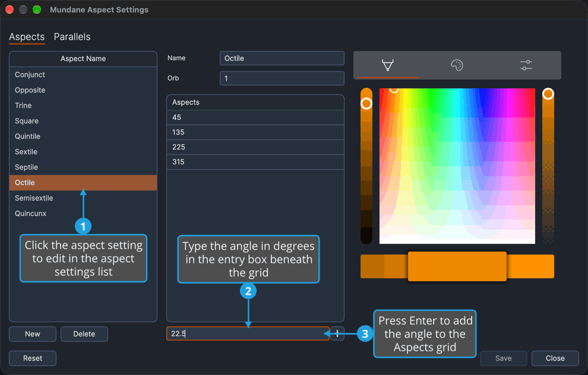Click the Close button
Viewport: 588px width, 375px height.
pyautogui.click(x=555, y=358)
